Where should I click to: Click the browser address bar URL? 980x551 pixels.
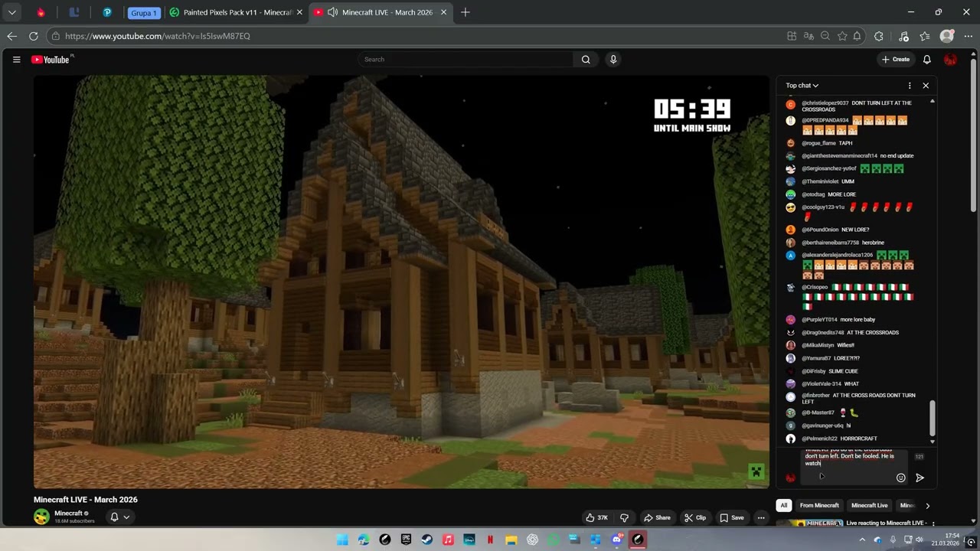pyautogui.click(x=158, y=36)
